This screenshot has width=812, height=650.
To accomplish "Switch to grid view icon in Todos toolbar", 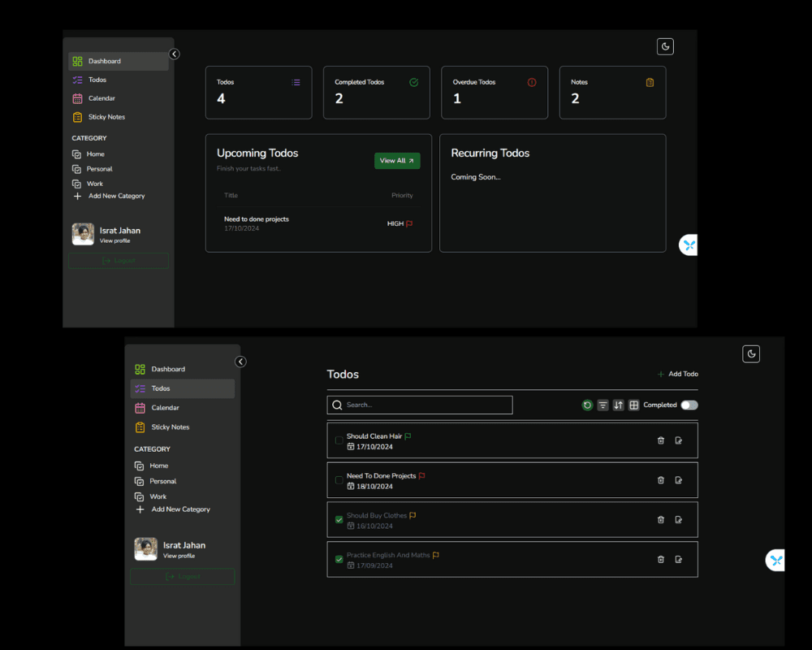I will pyautogui.click(x=633, y=405).
